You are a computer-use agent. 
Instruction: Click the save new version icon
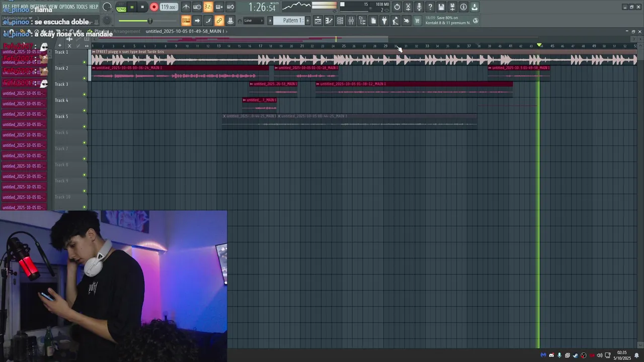click(x=452, y=7)
